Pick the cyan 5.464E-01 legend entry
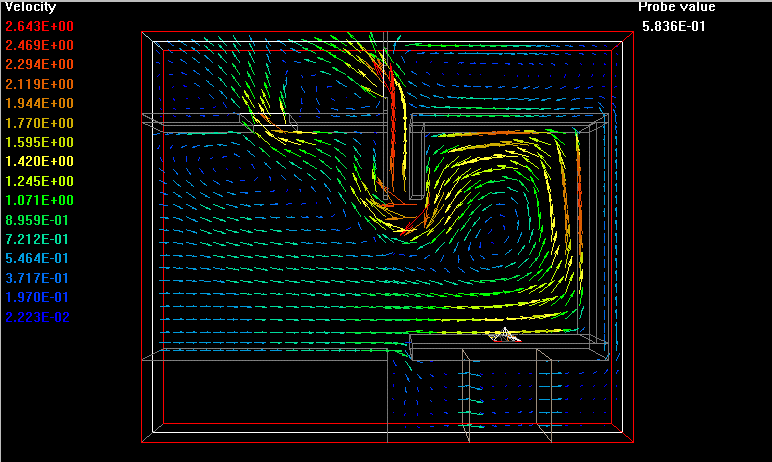 coord(39,258)
